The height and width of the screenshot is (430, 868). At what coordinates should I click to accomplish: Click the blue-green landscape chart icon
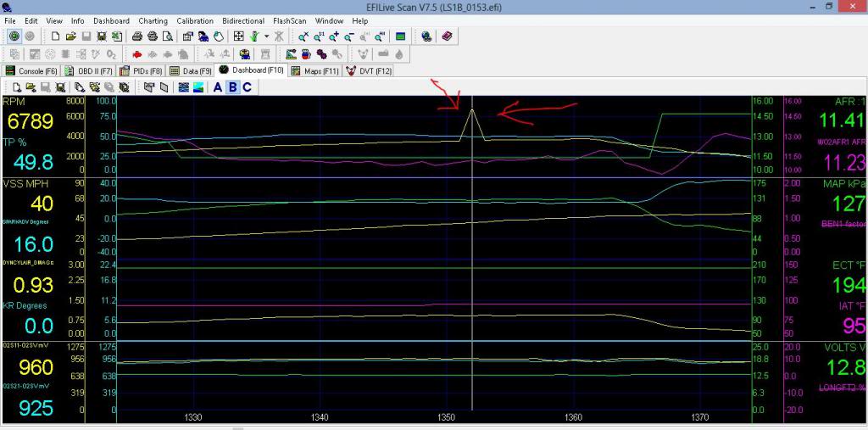198,87
